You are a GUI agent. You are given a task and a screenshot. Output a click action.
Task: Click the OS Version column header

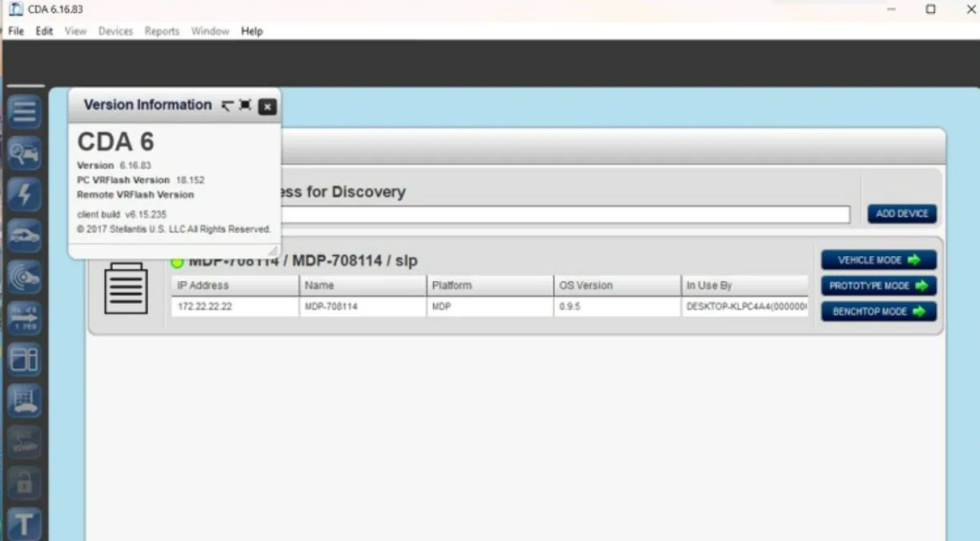[617, 286]
